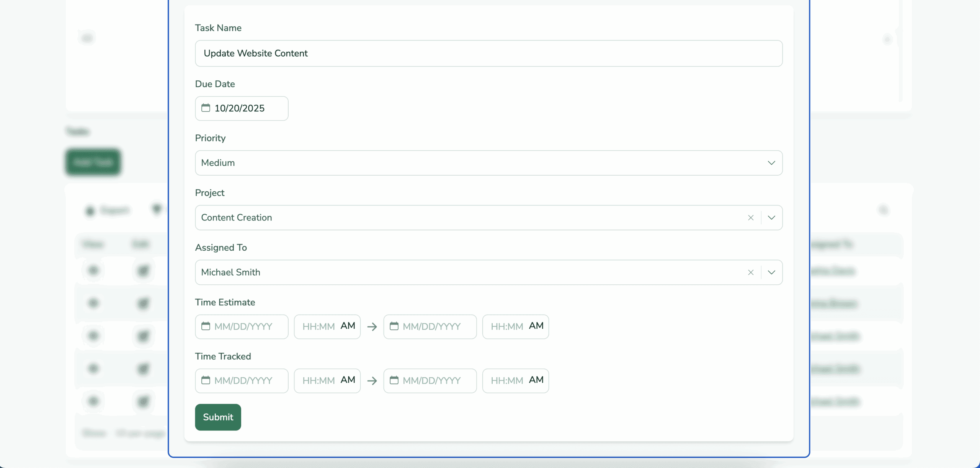Click the Time Estimate range arrow icon
The height and width of the screenshot is (468, 980).
(372, 326)
